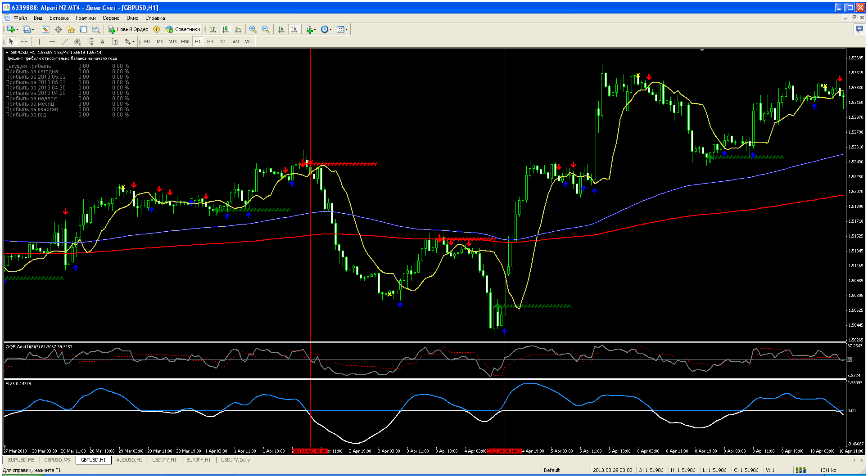Select M15 timeframe

click(172, 41)
